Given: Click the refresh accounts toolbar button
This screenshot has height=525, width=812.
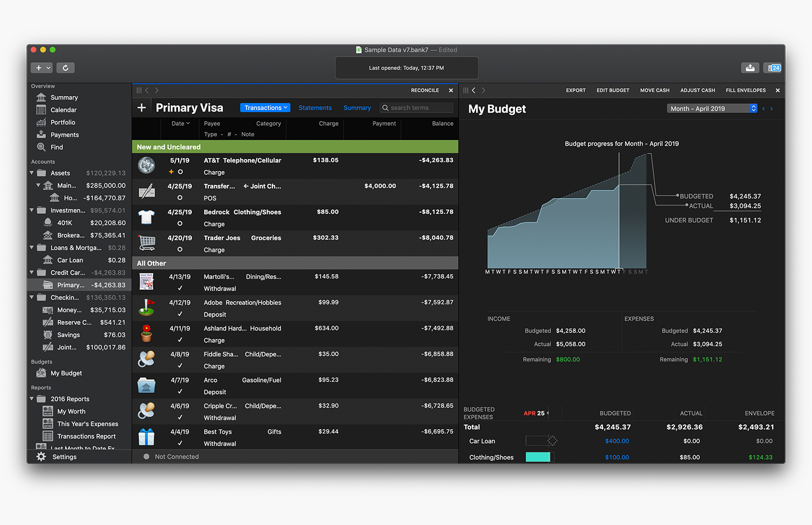Looking at the screenshot, I should (65, 68).
